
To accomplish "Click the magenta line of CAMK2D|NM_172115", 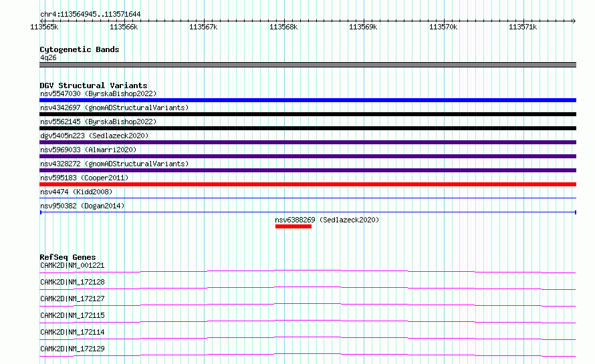I will click(x=308, y=321).
